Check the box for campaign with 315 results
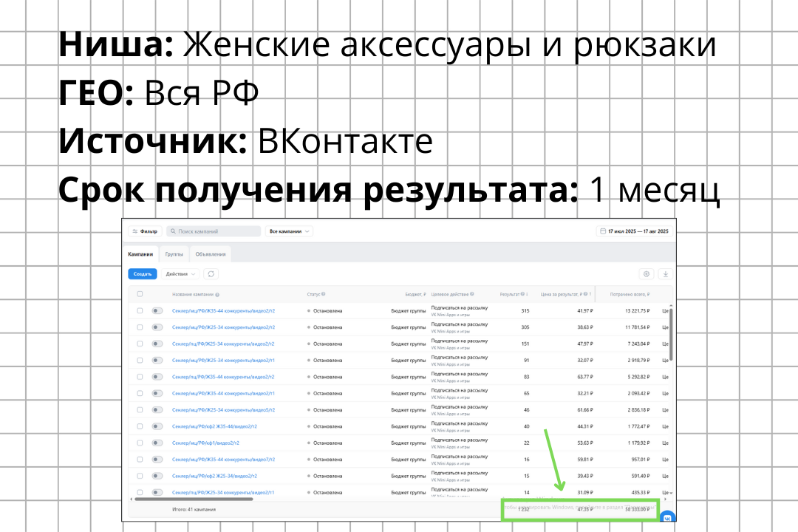 coord(140,310)
